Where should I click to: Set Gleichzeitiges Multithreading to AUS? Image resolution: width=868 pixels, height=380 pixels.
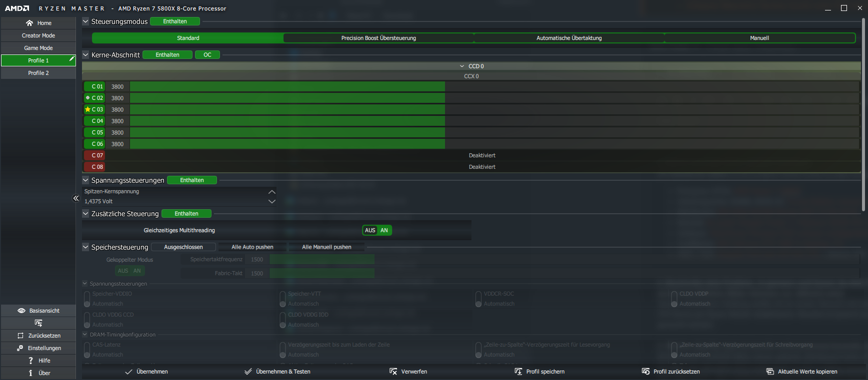pos(370,230)
